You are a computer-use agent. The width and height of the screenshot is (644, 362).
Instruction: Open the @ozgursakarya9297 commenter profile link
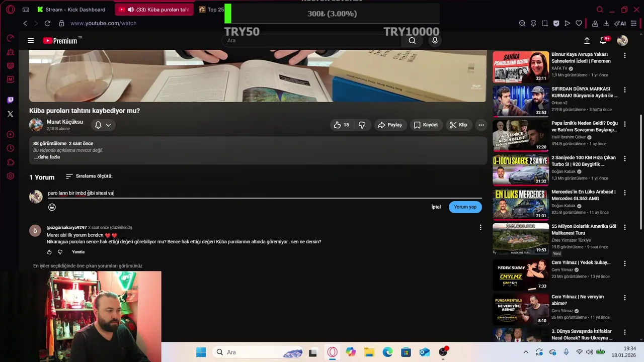click(66, 227)
